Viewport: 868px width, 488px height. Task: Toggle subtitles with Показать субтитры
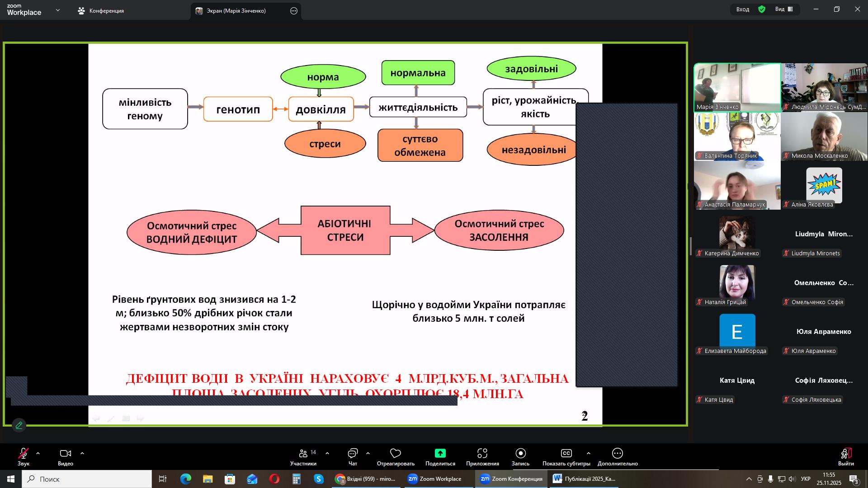tap(566, 454)
